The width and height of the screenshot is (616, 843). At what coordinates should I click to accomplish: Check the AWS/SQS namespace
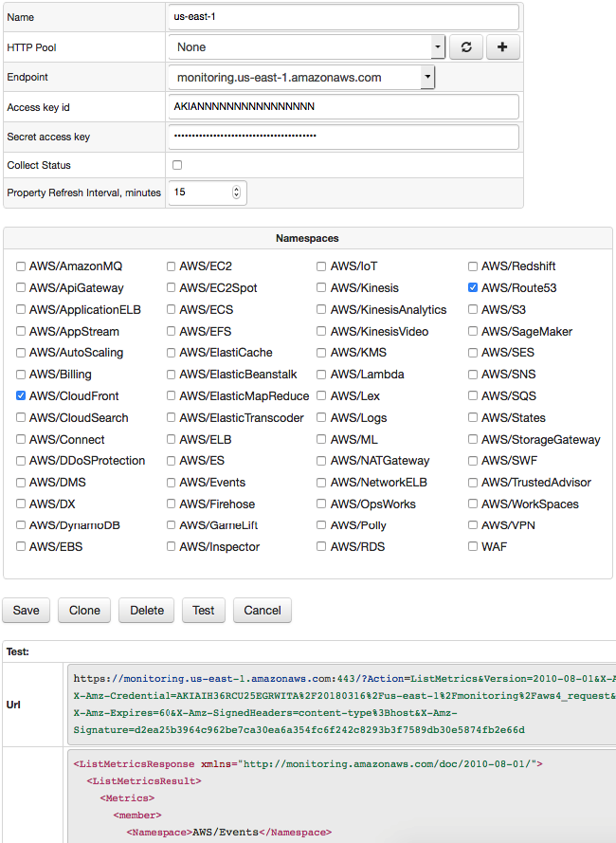coord(473,395)
